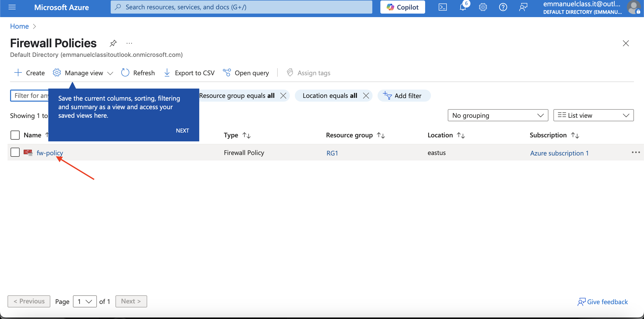Click NEXT in the tooltip
Image resolution: width=644 pixels, height=319 pixels.
182,131
